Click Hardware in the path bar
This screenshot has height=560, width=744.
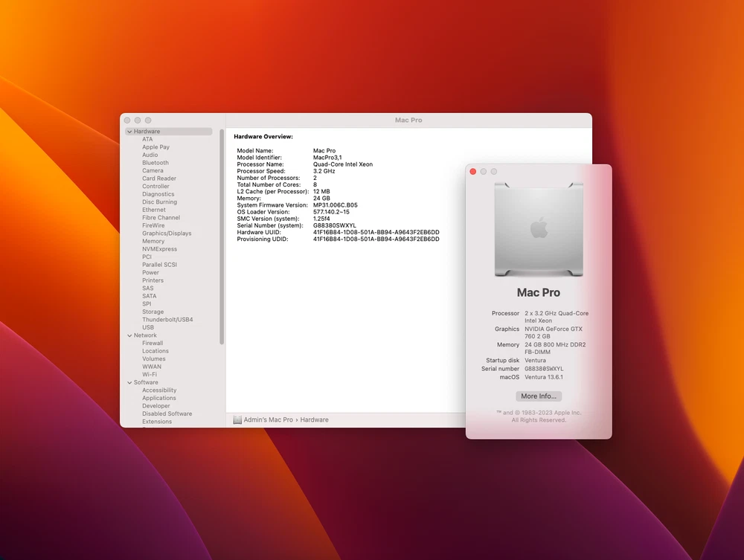tap(314, 419)
